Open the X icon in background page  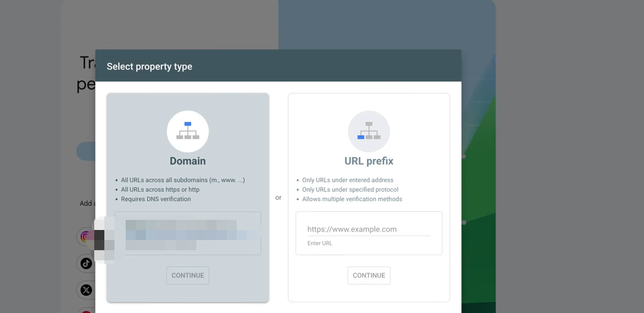(86, 290)
